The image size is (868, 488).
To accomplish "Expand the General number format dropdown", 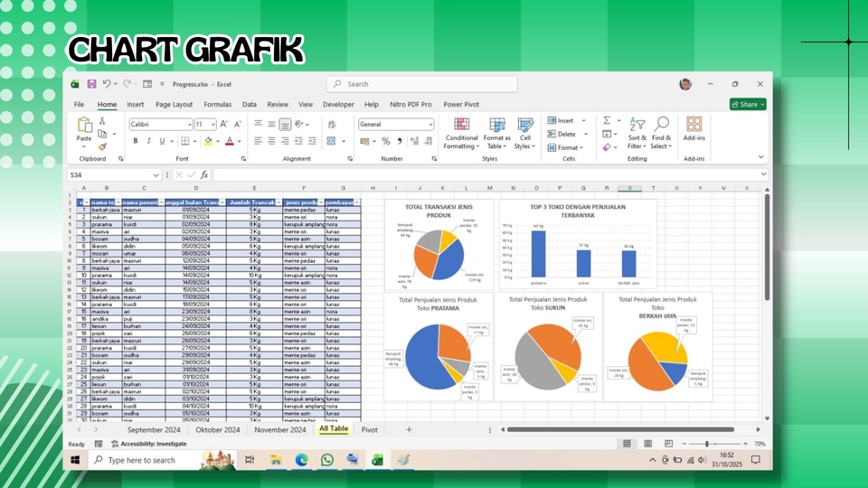I will point(430,125).
